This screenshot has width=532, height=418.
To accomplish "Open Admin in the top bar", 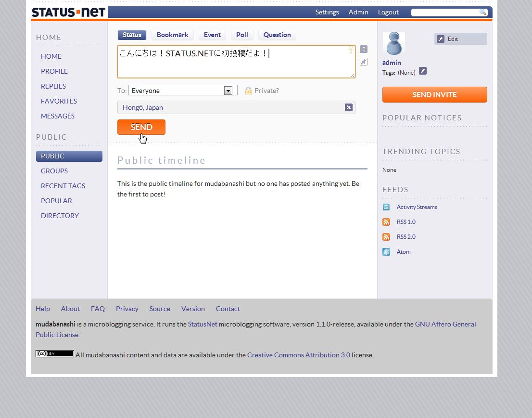I will point(358,12).
